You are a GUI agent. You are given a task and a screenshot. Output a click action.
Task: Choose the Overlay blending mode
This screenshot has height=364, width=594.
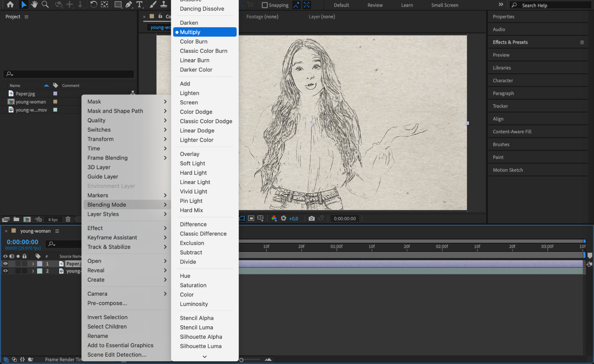pos(189,154)
